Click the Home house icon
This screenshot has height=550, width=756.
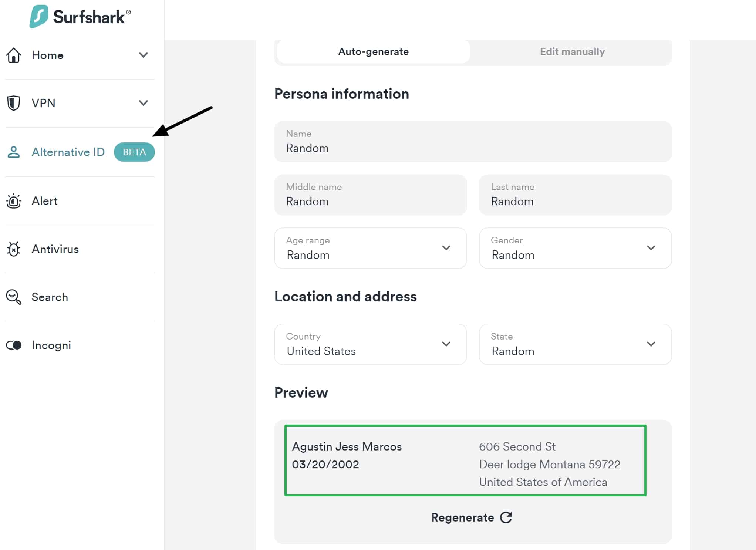click(x=14, y=55)
